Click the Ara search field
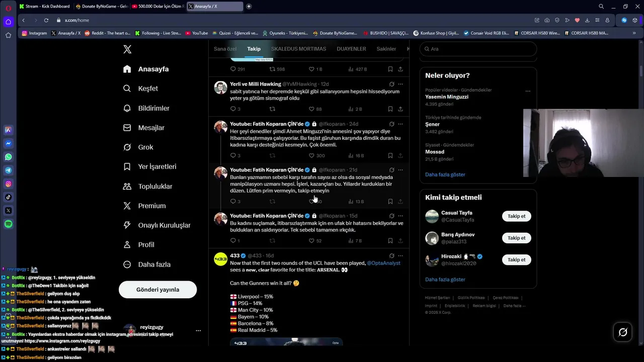 [478, 49]
